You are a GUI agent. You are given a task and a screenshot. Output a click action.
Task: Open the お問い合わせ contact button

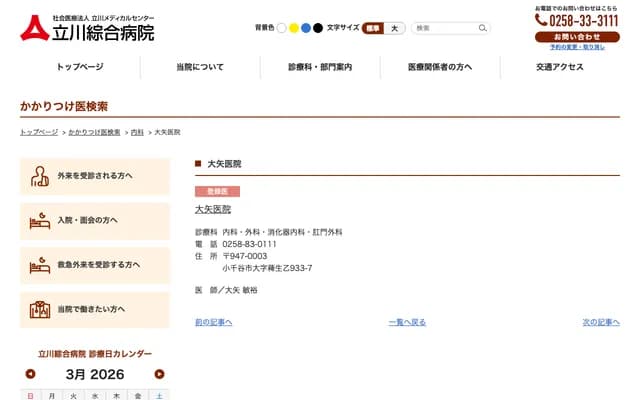(x=577, y=37)
